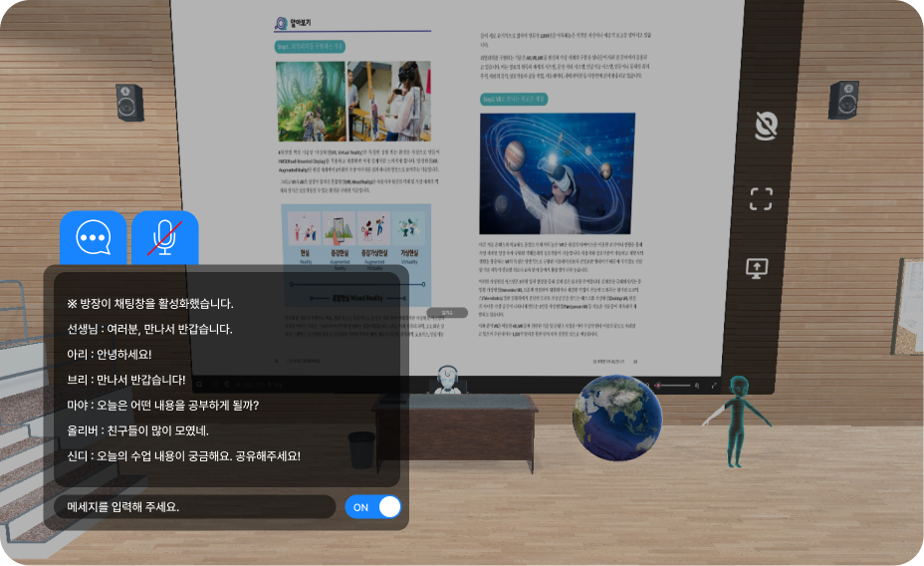
Task: Click the wall speaker on the left
Action: (131, 101)
